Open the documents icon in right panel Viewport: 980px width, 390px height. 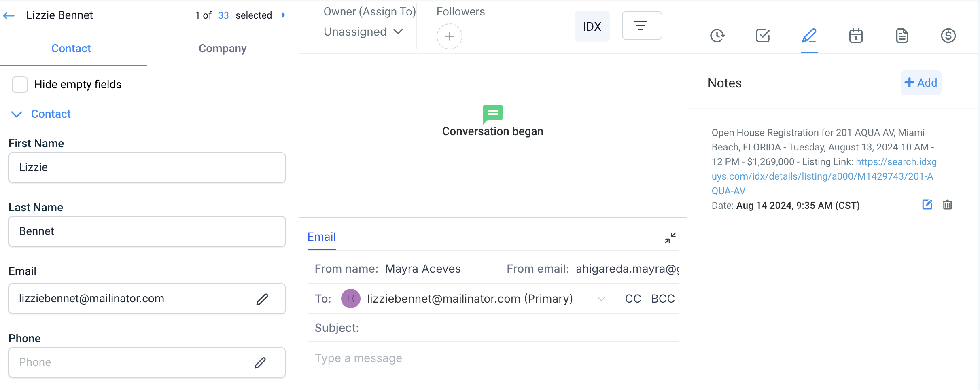[x=902, y=36]
